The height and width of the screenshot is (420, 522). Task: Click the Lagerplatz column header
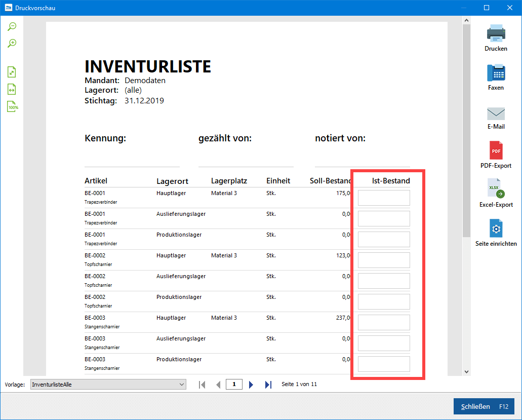(x=229, y=181)
